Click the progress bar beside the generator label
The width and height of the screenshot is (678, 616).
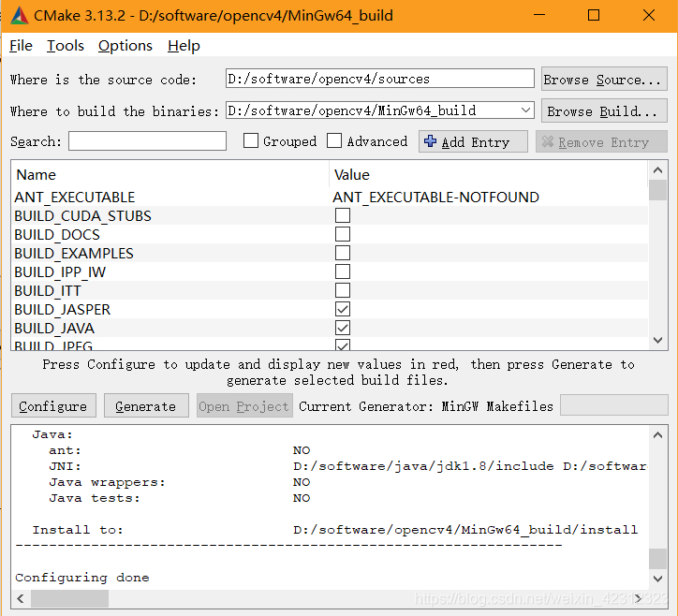(x=614, y=405)
